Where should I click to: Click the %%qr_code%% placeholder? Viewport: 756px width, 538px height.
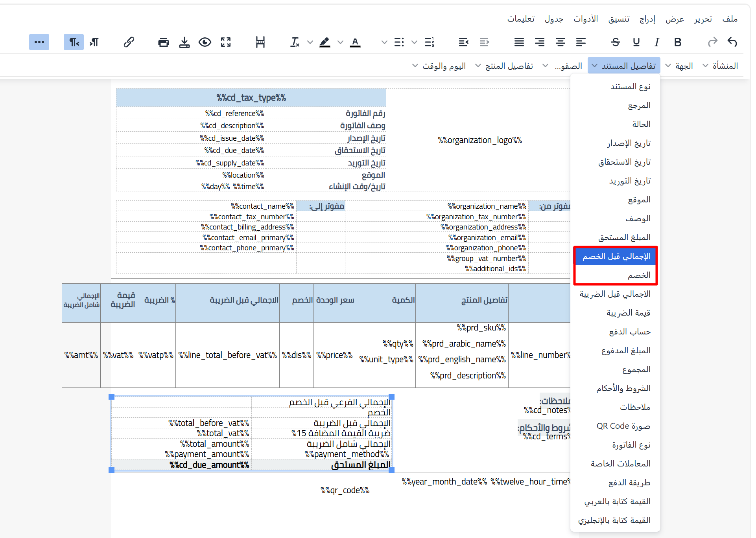point(345,490)
